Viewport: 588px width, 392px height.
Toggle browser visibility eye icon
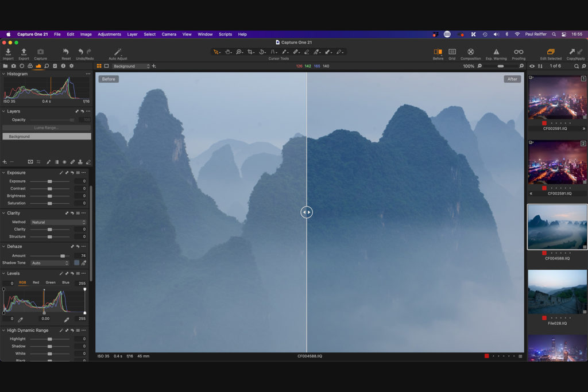pyautogui.click(x=532, y=66)
